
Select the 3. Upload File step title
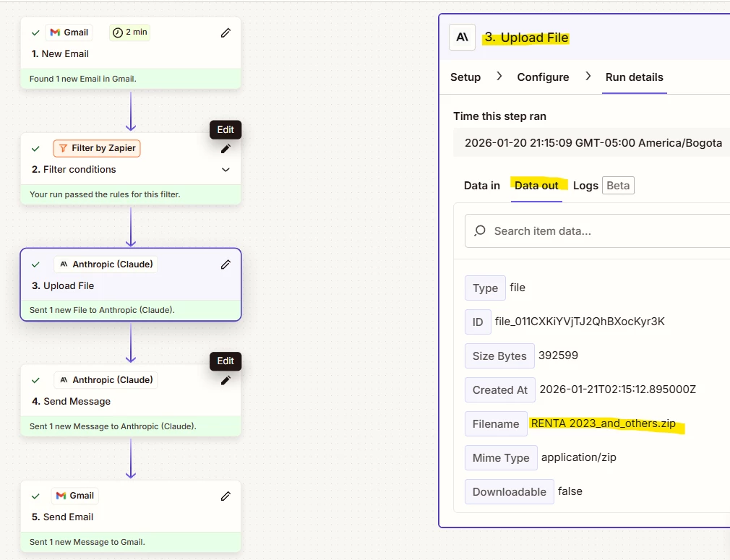(63, 286)
